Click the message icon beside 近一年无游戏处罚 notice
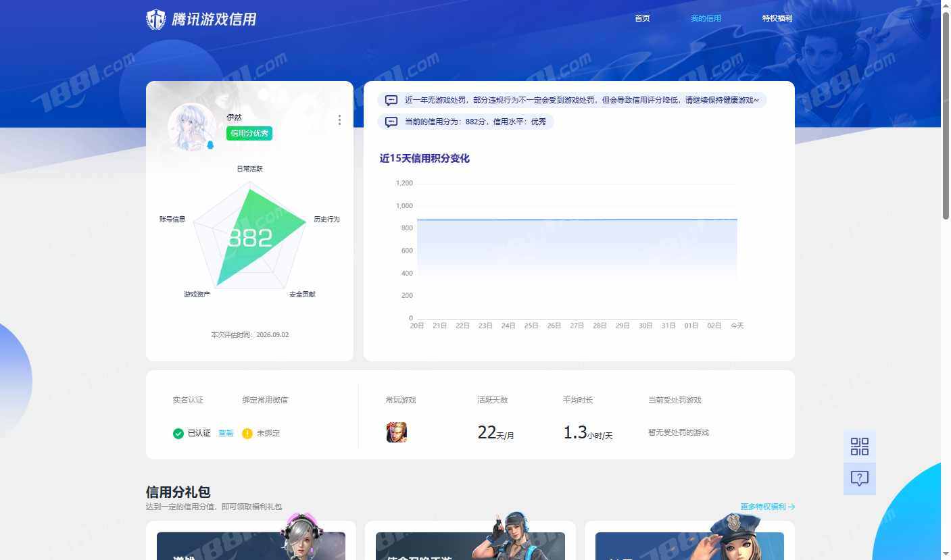Screen dimensions: 951x560 (391, 100)
